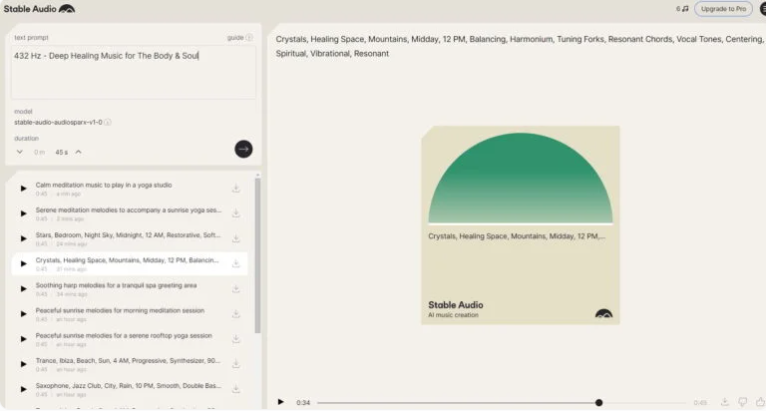Give thumbs up on current track
This screenshot has height=411, width=766.
(760, 402)
